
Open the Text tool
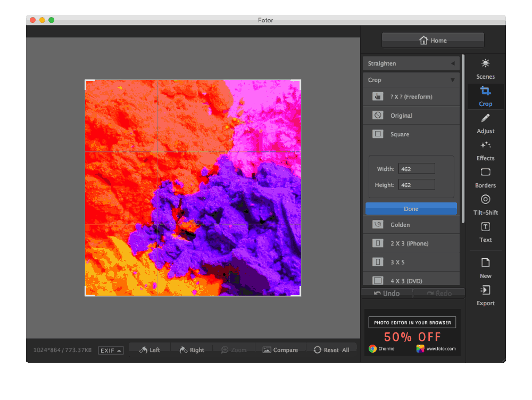tap(485, 232)
